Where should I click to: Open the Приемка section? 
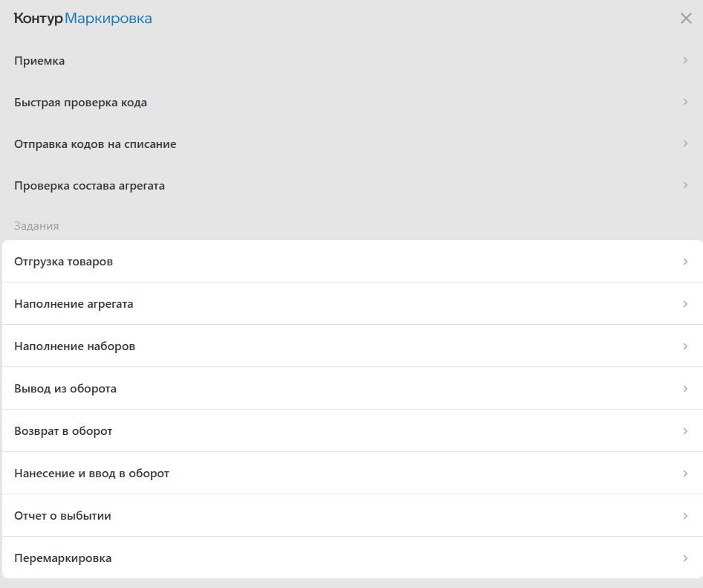click(351, 60)
